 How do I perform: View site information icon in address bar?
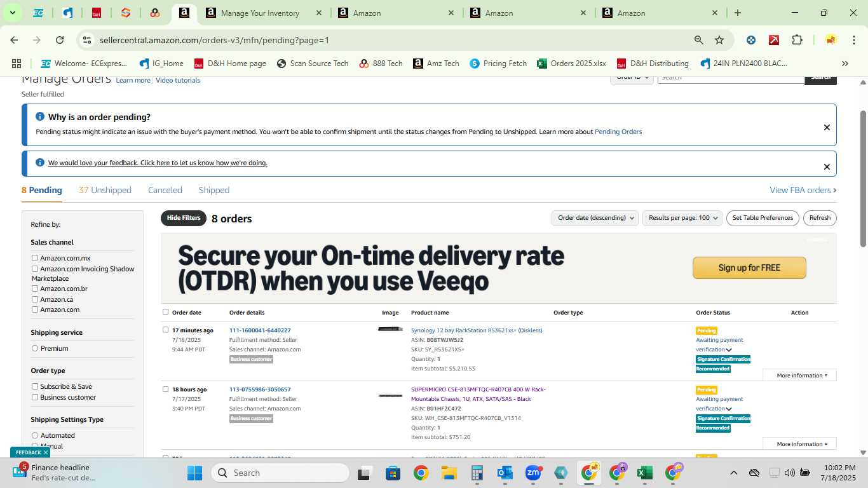(x=87, y=40)
